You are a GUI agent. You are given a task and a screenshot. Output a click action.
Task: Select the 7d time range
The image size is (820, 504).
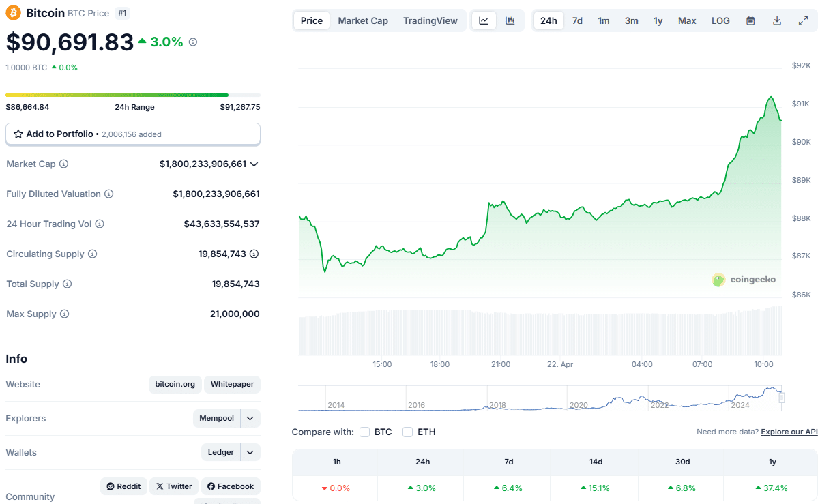[577, 20]
